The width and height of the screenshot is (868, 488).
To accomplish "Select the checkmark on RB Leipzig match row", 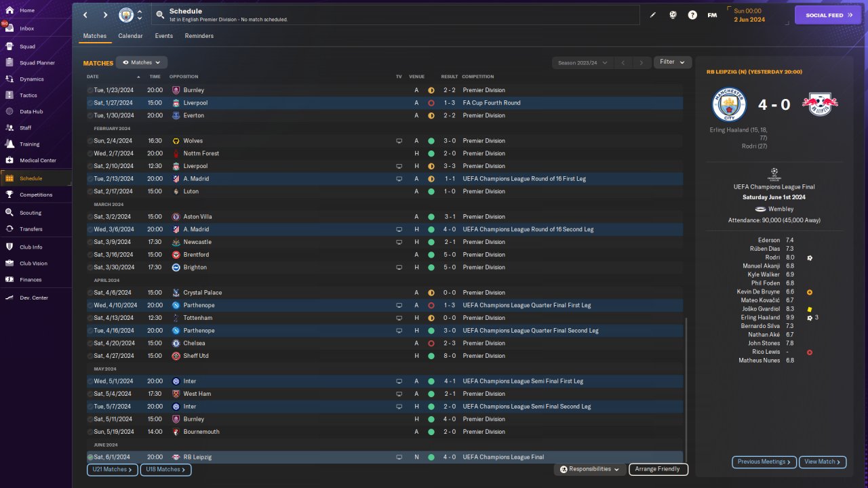I will tap(90, 457).
